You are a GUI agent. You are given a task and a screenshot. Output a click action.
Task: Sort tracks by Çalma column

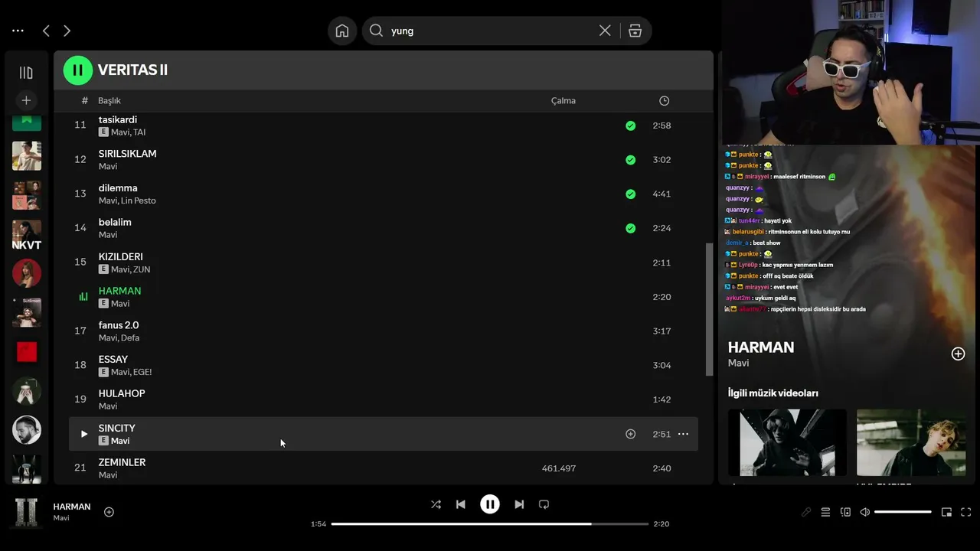coord(563,100)
